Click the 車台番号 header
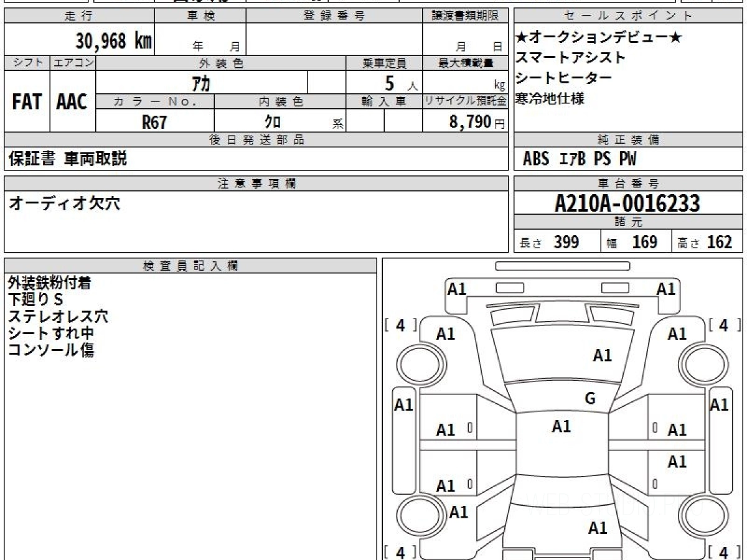747x560 pixels. [x=629, y=183]
